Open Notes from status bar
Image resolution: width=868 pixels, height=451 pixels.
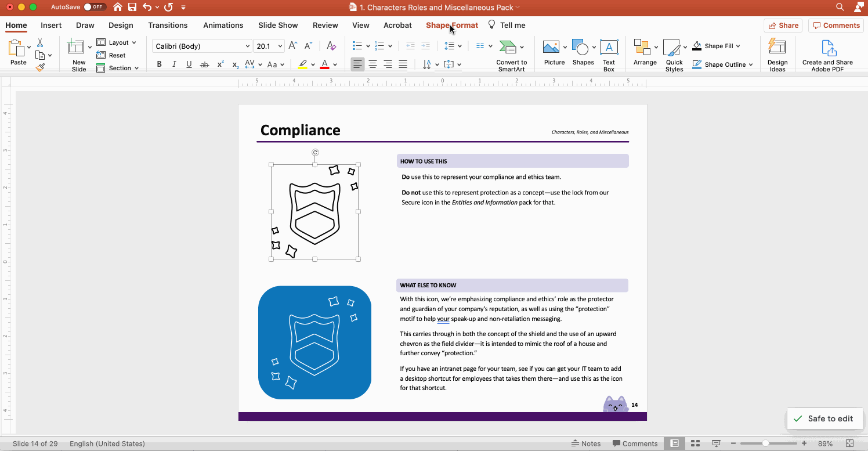point(586,443)
